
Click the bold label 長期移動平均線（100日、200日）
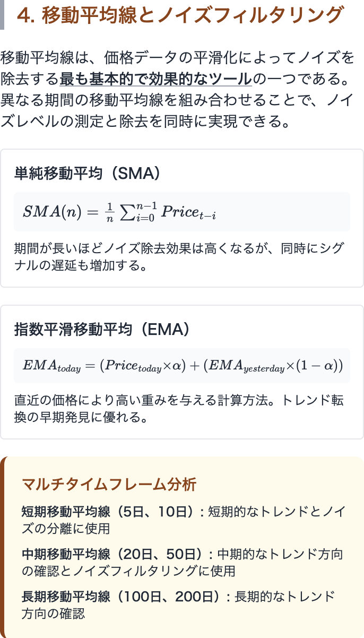click(x=120, y=597)
